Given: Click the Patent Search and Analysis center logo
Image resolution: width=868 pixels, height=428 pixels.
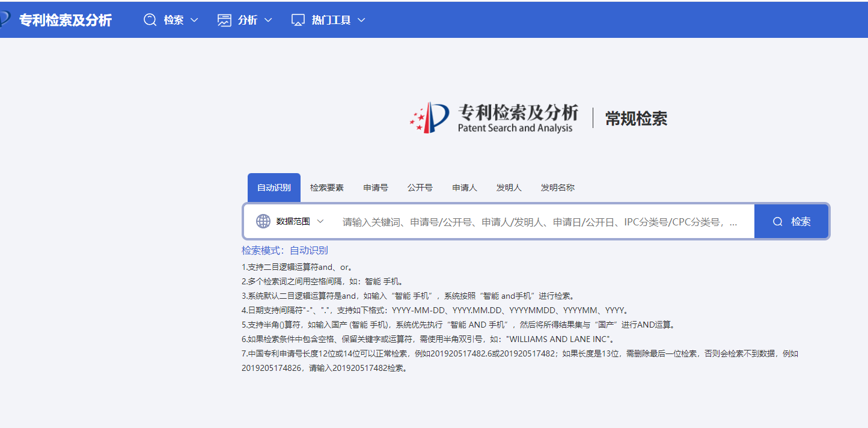Looking at the screenshot, I should 493,118.
